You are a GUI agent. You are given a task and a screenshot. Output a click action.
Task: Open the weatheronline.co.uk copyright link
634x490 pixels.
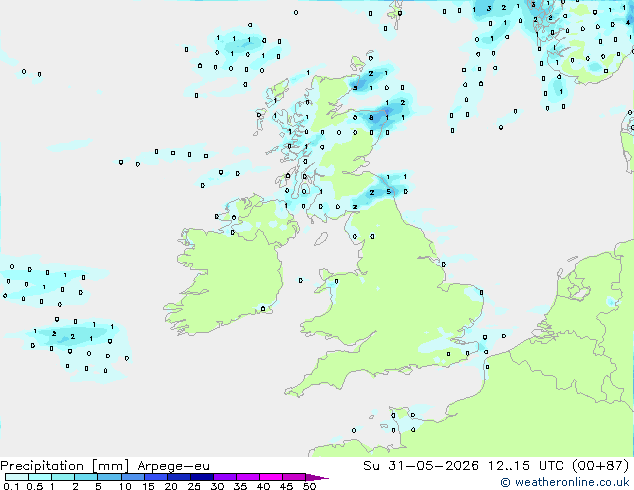click(x=565, y=482)
